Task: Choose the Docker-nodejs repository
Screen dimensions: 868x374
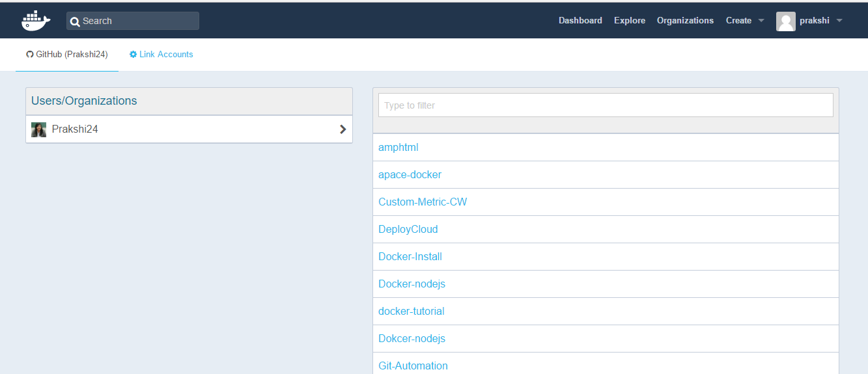Action: pyautogui.click(x=412, y=284)
